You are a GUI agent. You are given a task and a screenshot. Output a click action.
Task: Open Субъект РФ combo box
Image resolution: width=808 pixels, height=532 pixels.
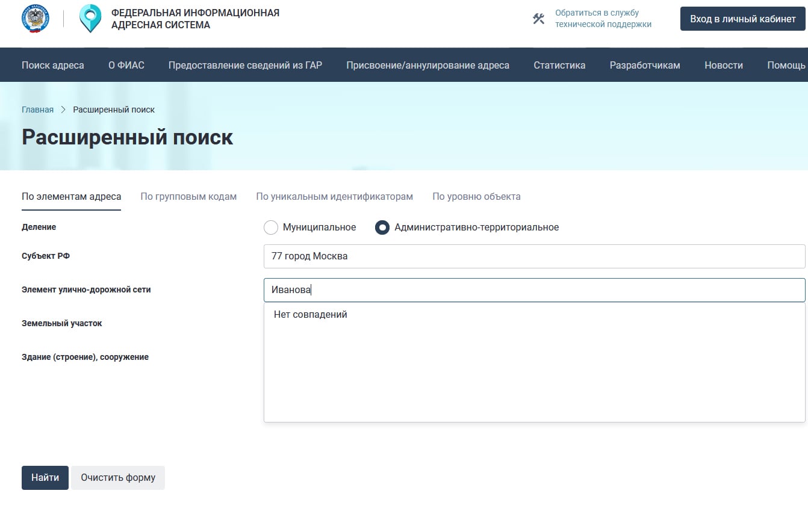[534, 256]
